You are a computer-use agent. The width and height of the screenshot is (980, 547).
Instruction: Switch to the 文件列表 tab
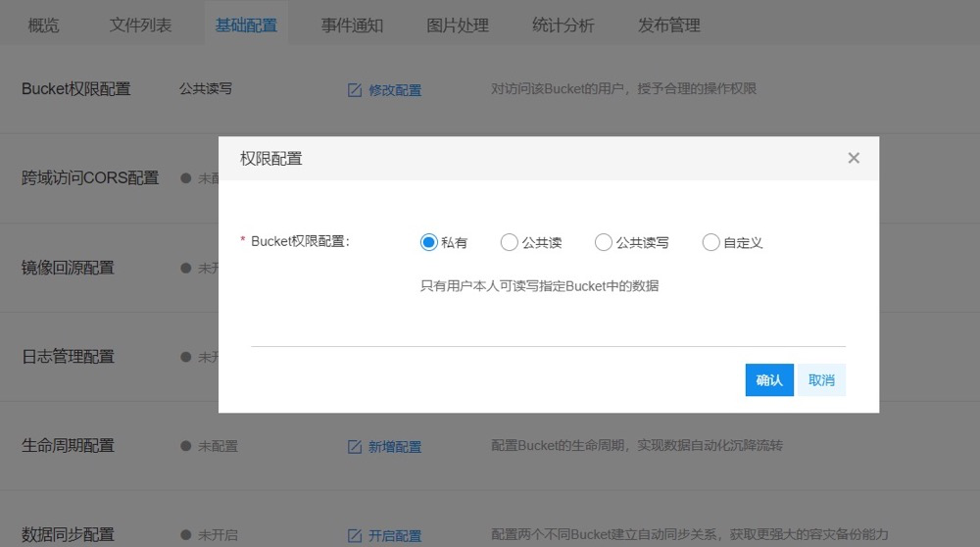point(140,25)
